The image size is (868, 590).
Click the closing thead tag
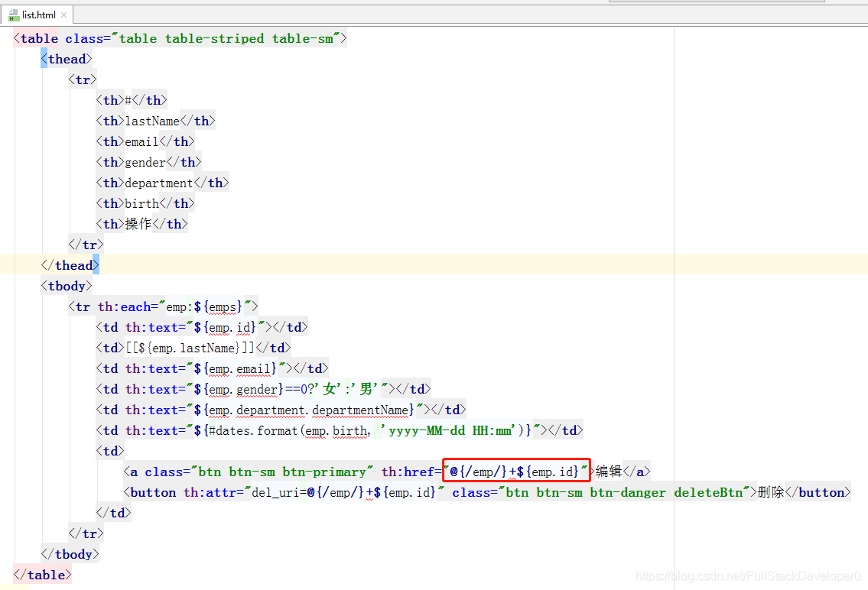coord(70,265)
